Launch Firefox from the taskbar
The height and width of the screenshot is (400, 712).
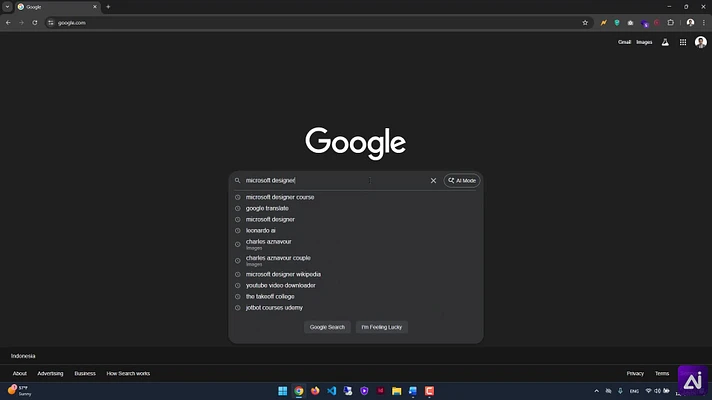[315, 391]
